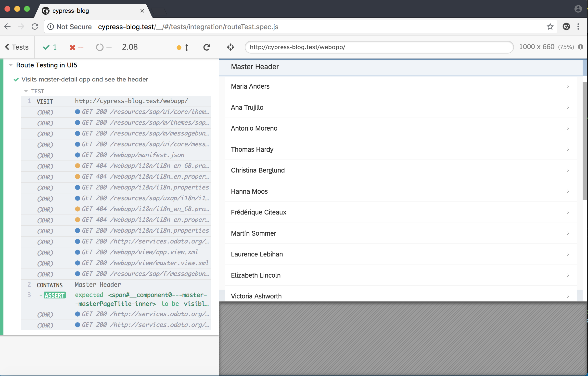Return to the Tests list

(17, 47)
